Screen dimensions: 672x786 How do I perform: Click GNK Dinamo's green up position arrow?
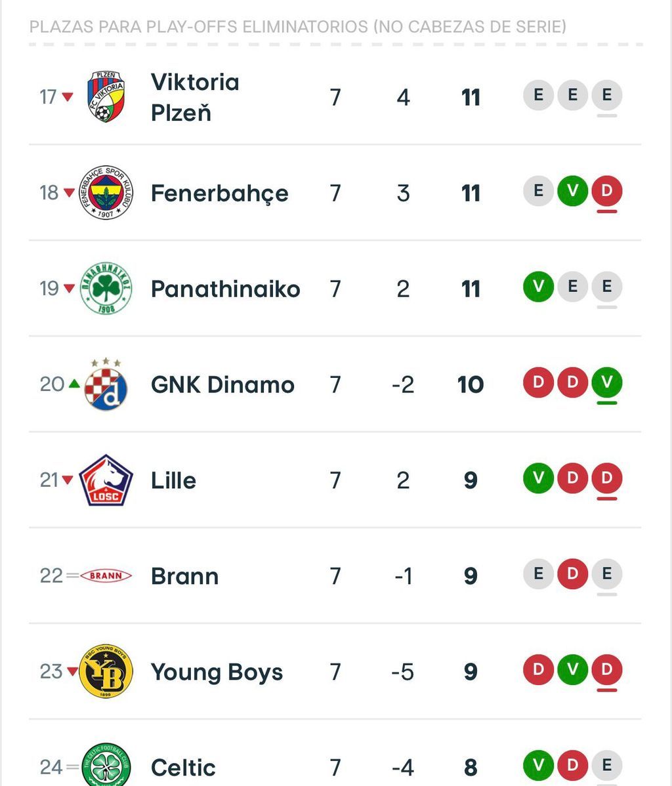pyautogui.click(x=74, y=384)
